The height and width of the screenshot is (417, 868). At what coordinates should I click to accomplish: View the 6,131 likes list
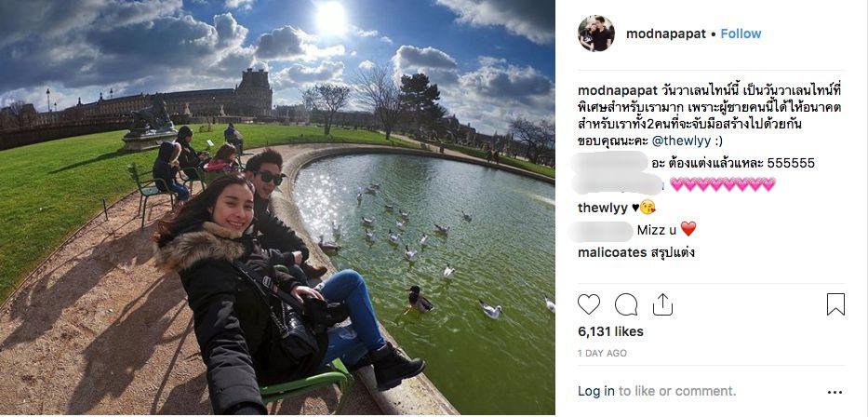coord(610,331)
